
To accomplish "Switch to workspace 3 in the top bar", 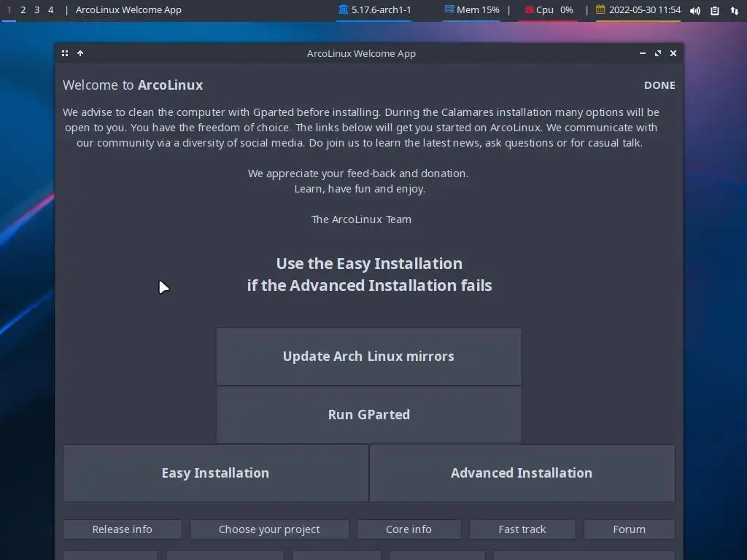I will (x=36, y=10).
